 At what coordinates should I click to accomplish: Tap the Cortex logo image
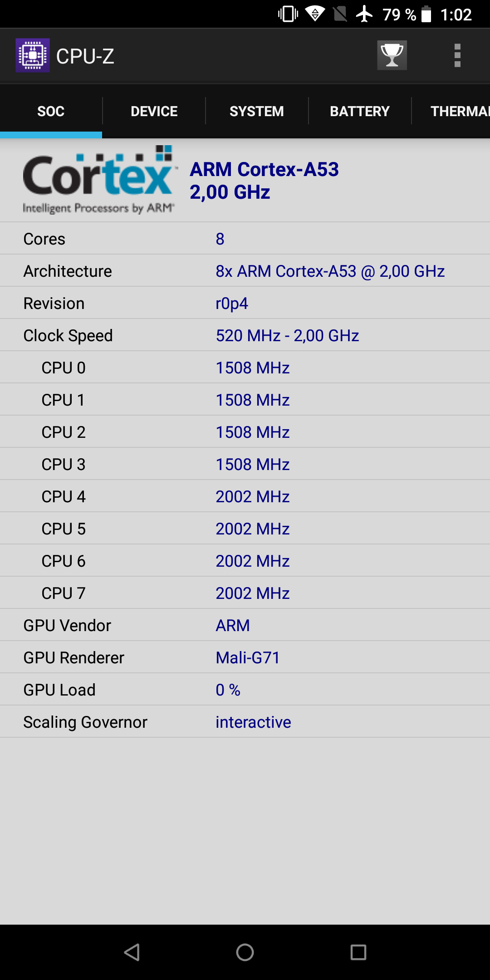[99, 180]
